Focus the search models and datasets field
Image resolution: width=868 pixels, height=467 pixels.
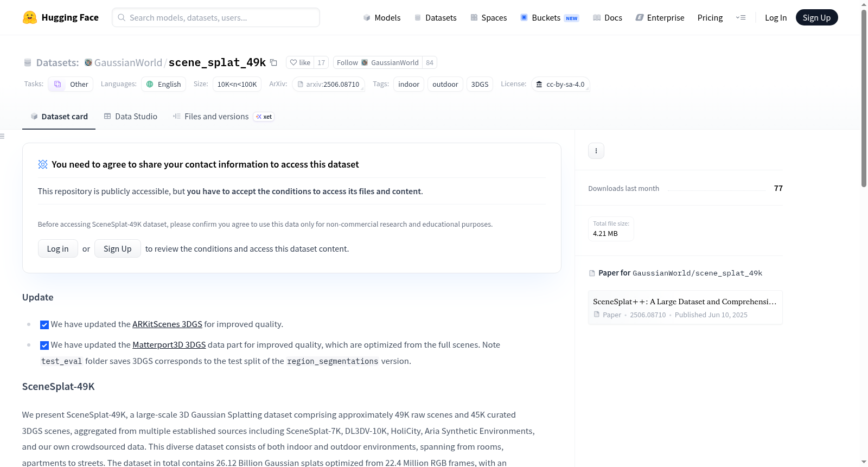pyautogui.click(x=216, y=17)
